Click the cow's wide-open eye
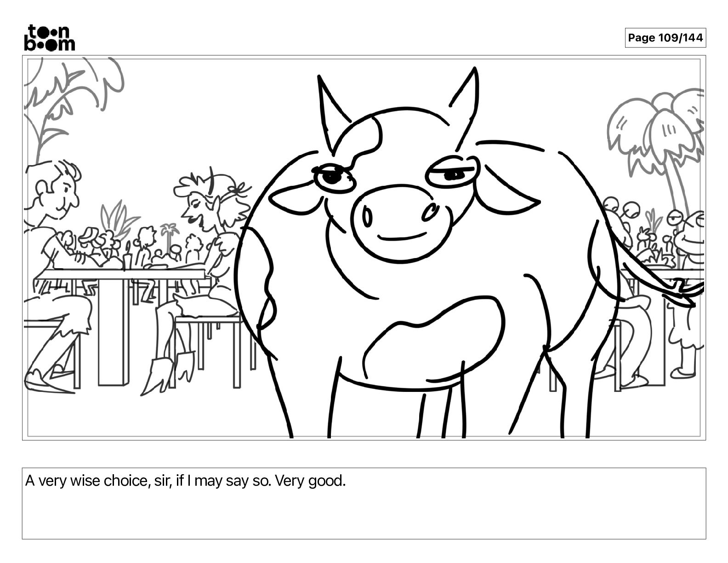This screenshot has height=563, width=728. [x=333, y=178]
